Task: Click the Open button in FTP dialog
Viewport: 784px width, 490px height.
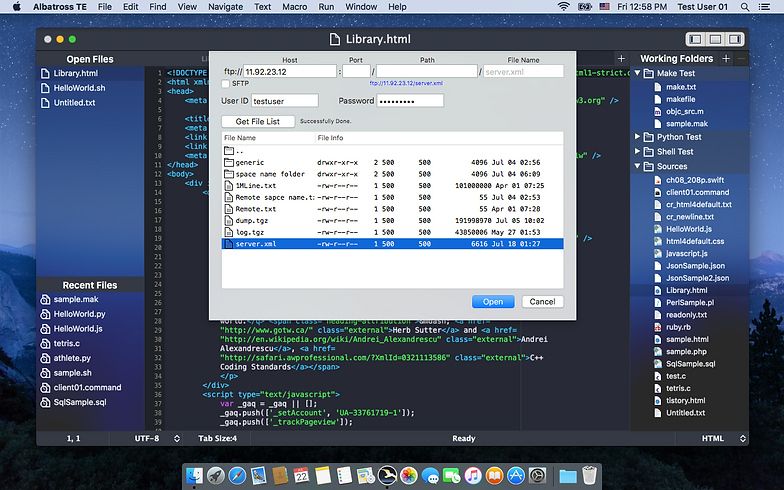Action: click(x=493, y=302)
